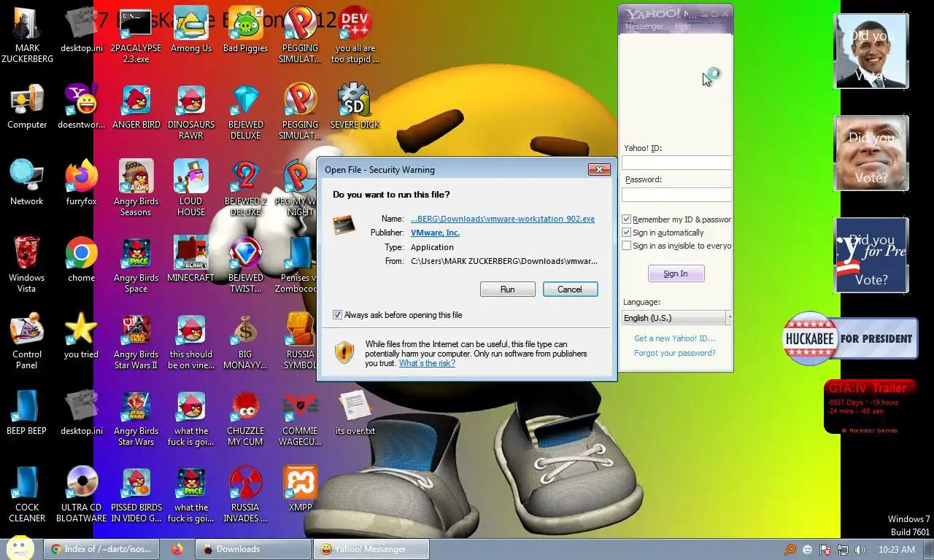
Task: Click the Action Center flag tray icon
Action: 825,550
